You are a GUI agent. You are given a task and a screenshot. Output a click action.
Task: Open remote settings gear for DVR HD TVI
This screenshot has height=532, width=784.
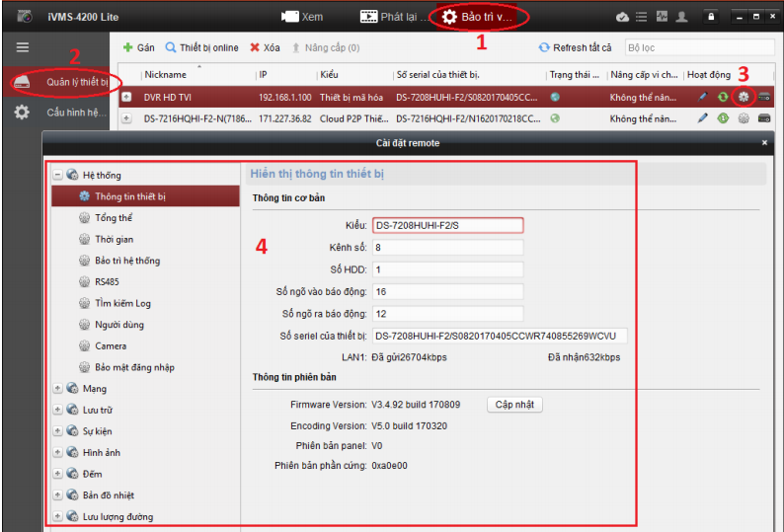pyautogui.click(x=745, y=97)
